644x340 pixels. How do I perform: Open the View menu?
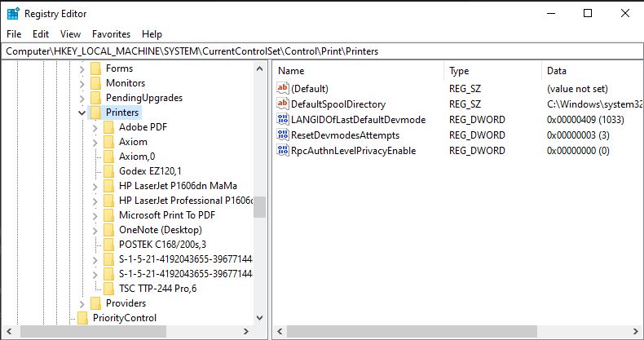70,34
